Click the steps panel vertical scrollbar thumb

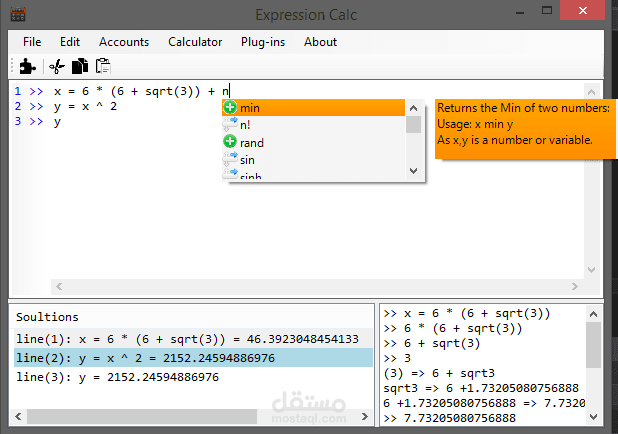tap(593, 345)
